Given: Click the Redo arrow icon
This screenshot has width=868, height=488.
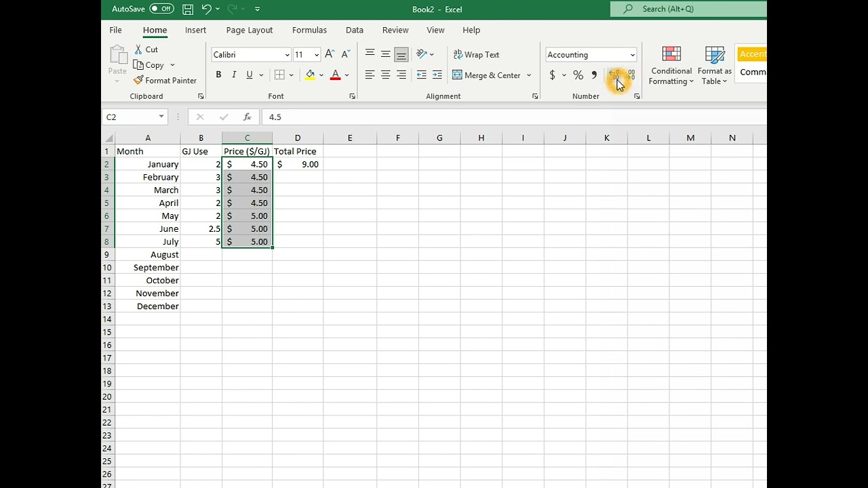Looking at the screenshot, I should pyautogui.click(x=232, y=9).
